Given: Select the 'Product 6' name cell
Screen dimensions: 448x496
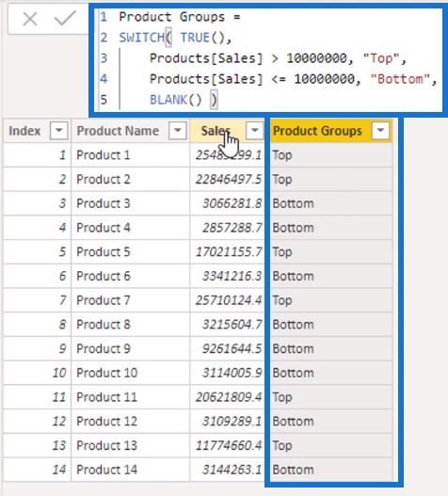Looking at the screenshot, I should point(131,276).
